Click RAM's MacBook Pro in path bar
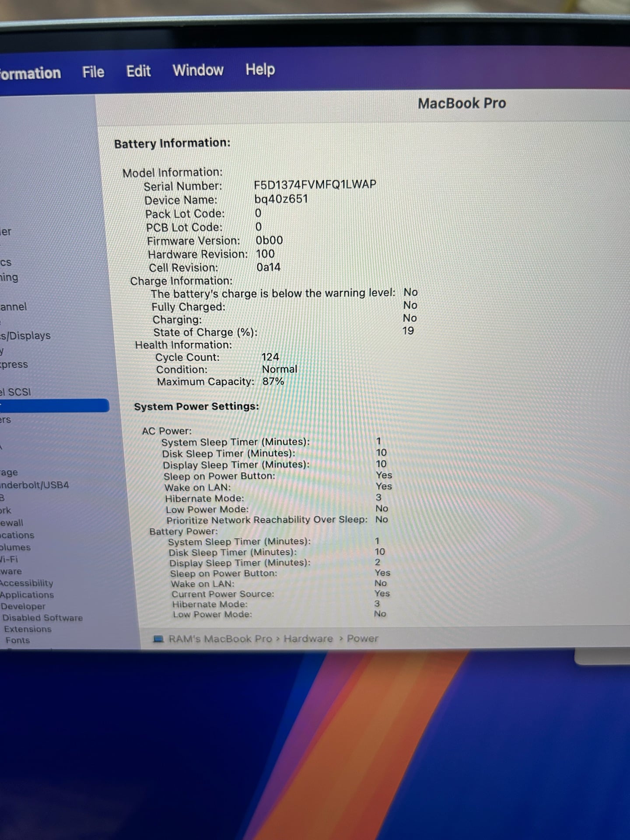This screenshot has width=630, height=840. click(220, 639)
